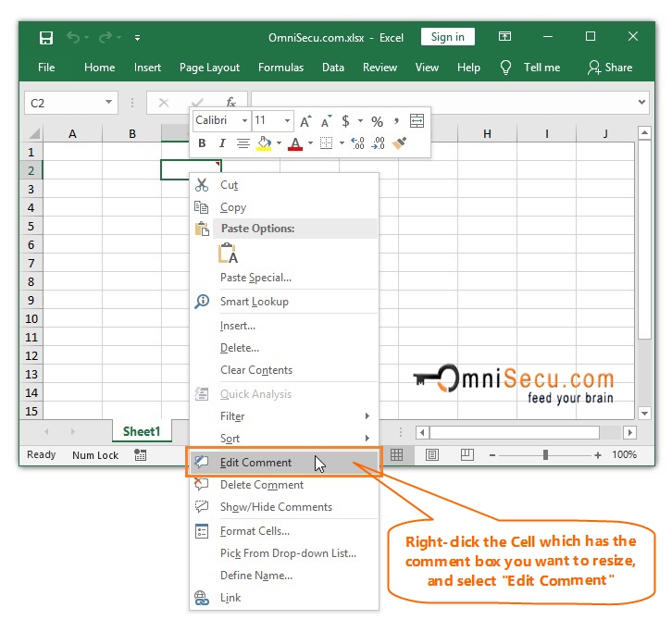Open the Insert ribbon tab
This screenshot has height=632, width=672.
[147, 68]
